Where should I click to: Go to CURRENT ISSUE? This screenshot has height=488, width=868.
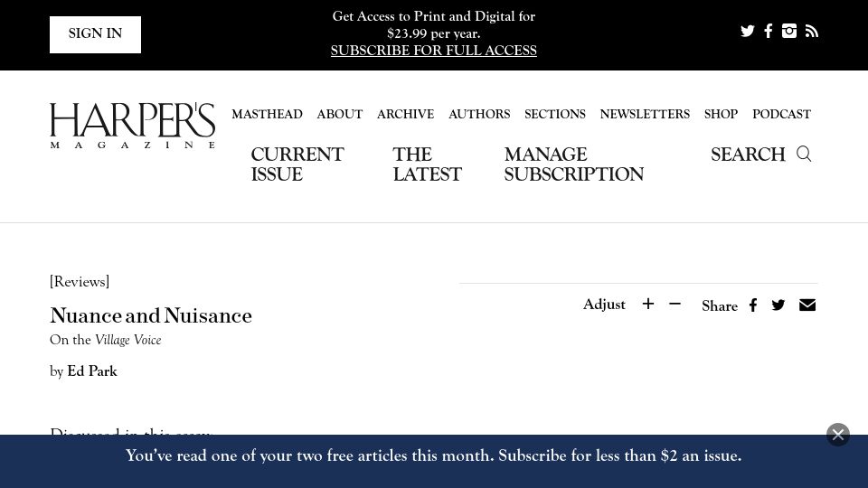click(297, 164)
